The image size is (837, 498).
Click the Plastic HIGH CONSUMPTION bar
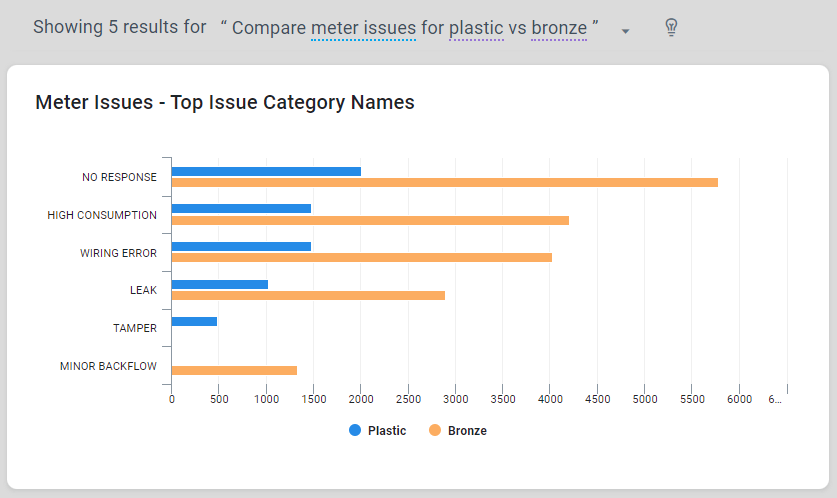point(241,208)
